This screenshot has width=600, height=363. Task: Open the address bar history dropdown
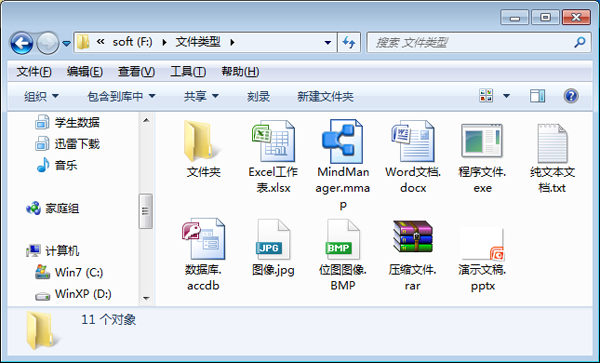328,42
